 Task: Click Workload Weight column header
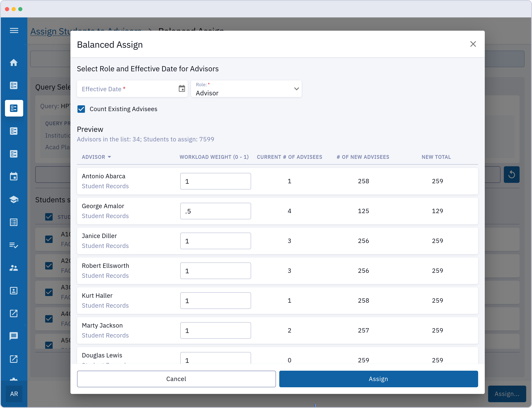pyautogui.click(x=214, y=157)
